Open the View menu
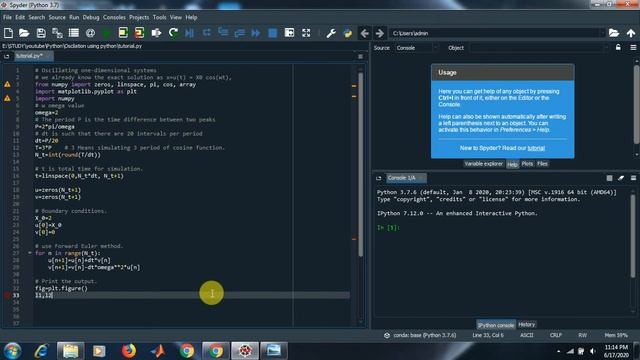Screen dimensions: 640x360 coord(176,17)
